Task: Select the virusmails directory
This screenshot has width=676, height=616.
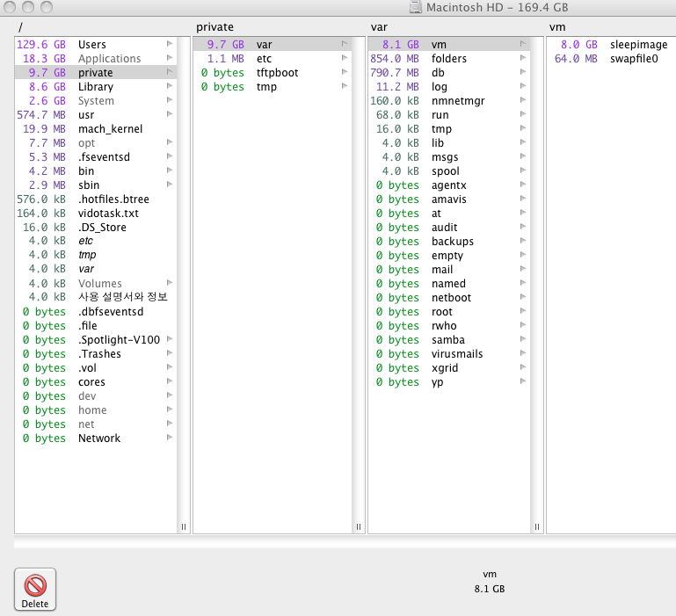Action: [449, 354]
